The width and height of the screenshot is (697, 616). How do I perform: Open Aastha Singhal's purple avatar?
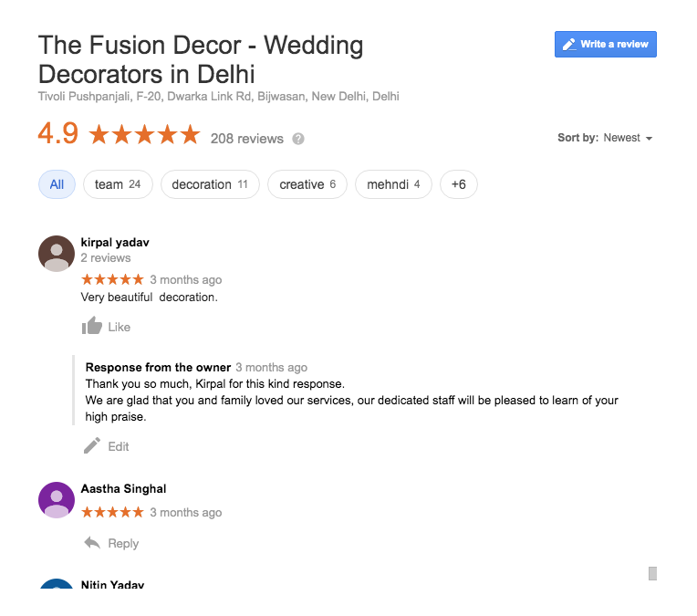point(57,500)
